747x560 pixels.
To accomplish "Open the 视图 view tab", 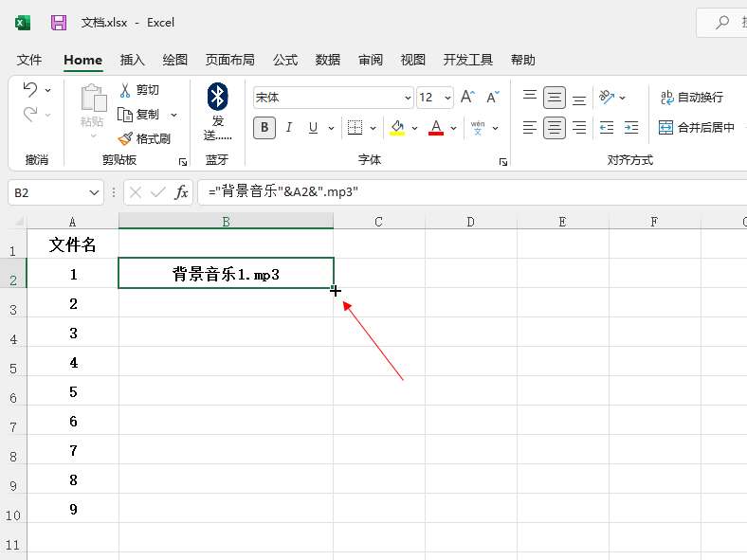I will coord(412,60).
